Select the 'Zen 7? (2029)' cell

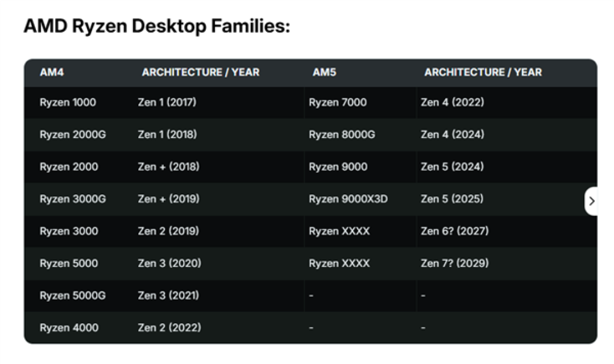(x=455, y=263)
